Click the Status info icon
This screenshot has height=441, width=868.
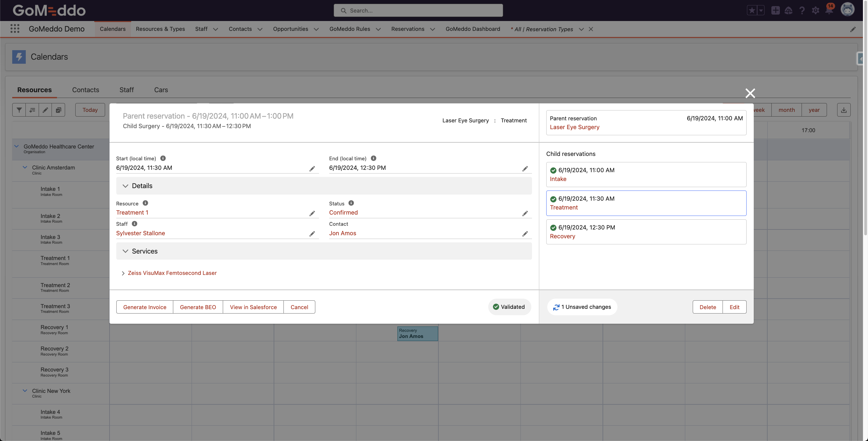coord(351,203)
